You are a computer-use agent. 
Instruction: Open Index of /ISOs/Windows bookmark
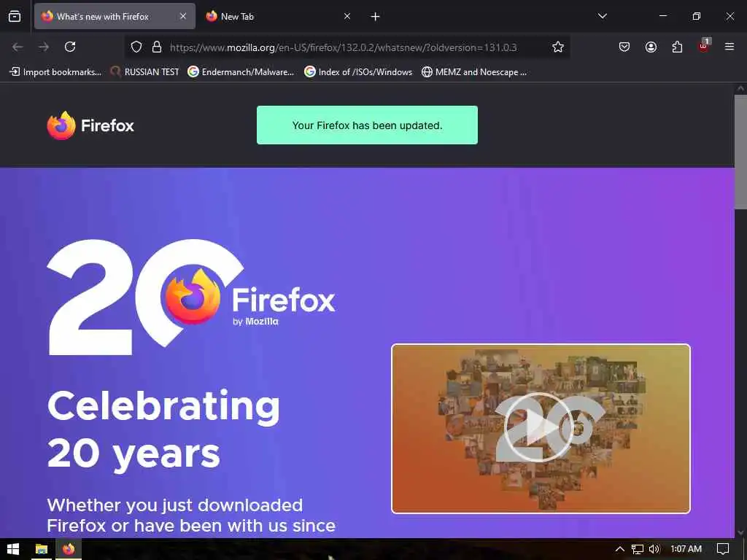[x=358, y=72]
